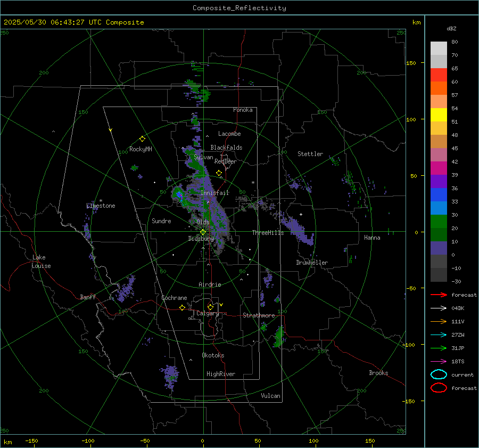Image resolution: width=479 pixels, height=448 pixels.
Task: Click the km label at bottom left
Action: pyautogui.click(x=7, y=442)
